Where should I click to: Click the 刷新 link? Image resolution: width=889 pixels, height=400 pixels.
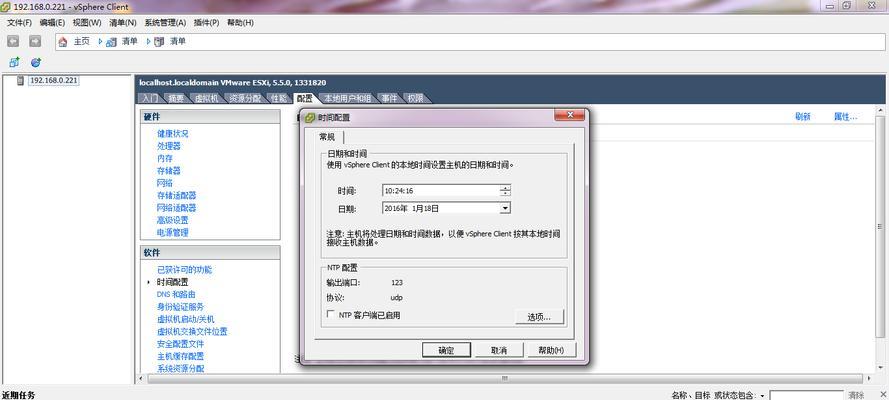tap(803, 117)
